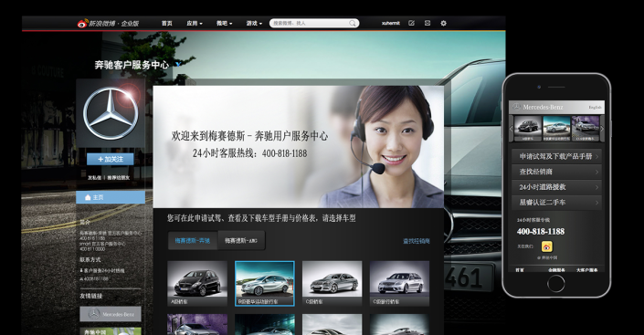644x335 pixels.
Task: Expand the 微吧 dropdown menu
Action: coord(224,24)
